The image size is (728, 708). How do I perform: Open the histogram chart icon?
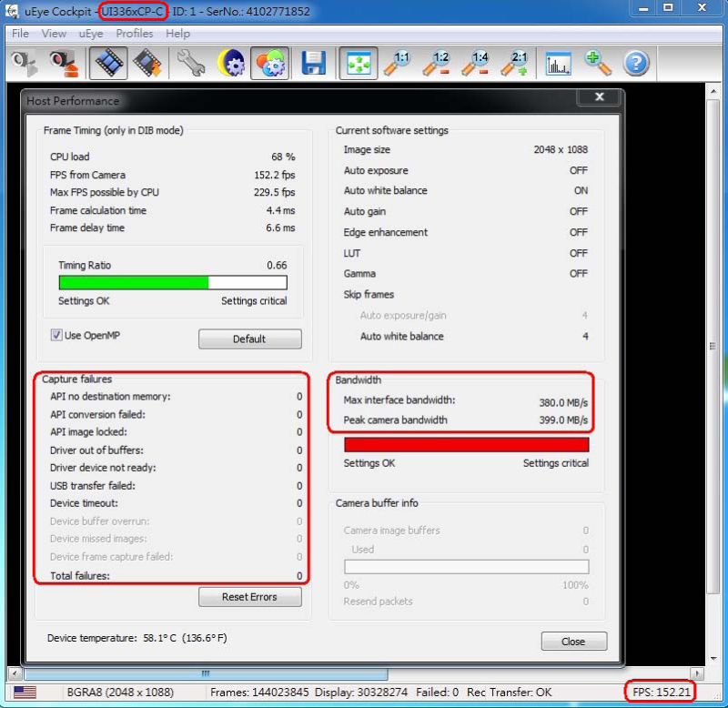click(x=558, y=64)
